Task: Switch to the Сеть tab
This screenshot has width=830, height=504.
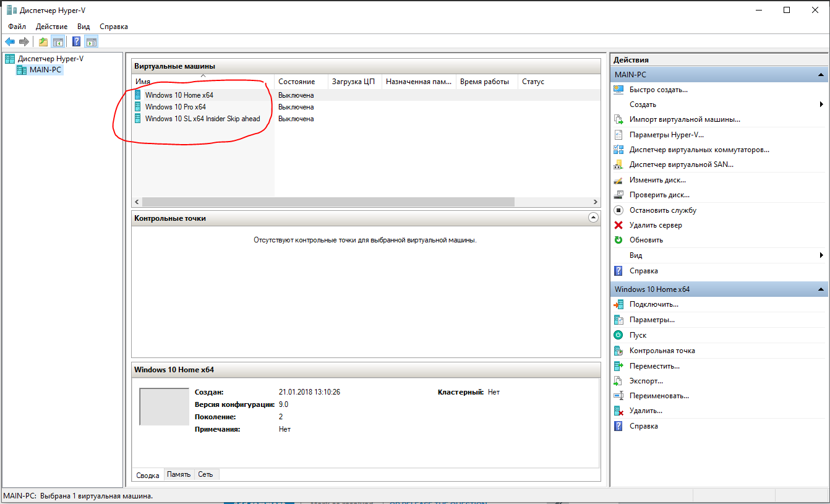Action: 206,474
